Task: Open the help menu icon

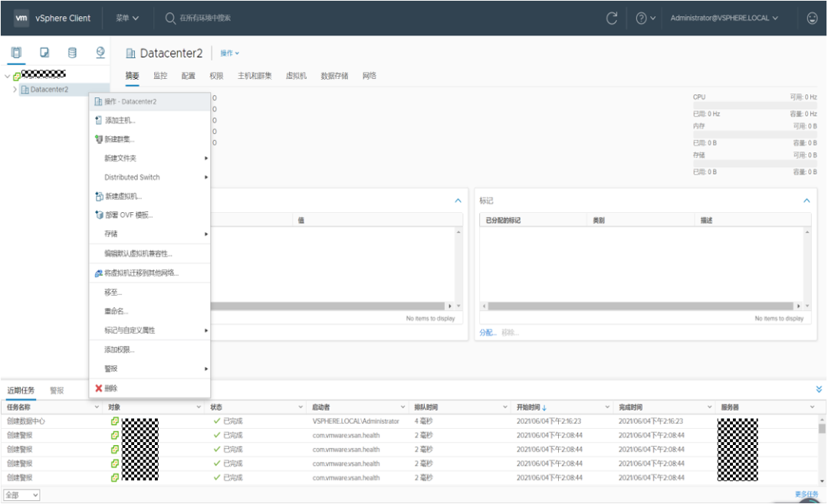Action: coord(641,18)
